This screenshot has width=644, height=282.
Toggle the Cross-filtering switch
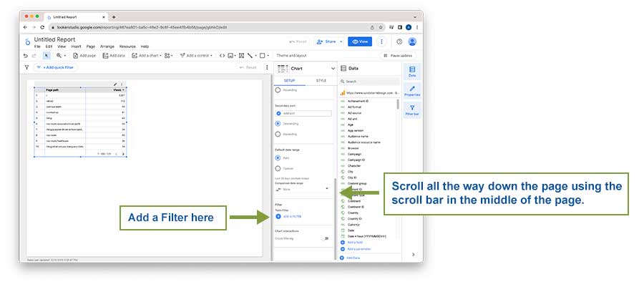click(x=326, y=238)
